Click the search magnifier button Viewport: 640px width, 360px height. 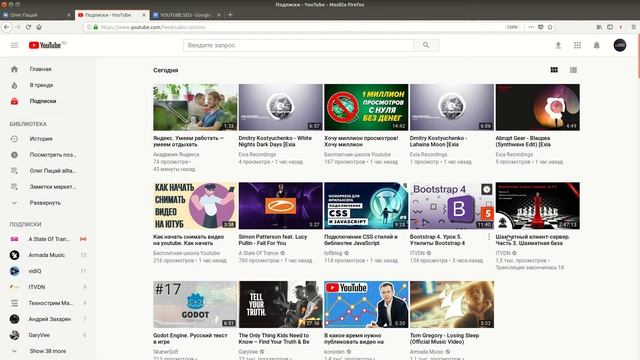tap(426, 45)
